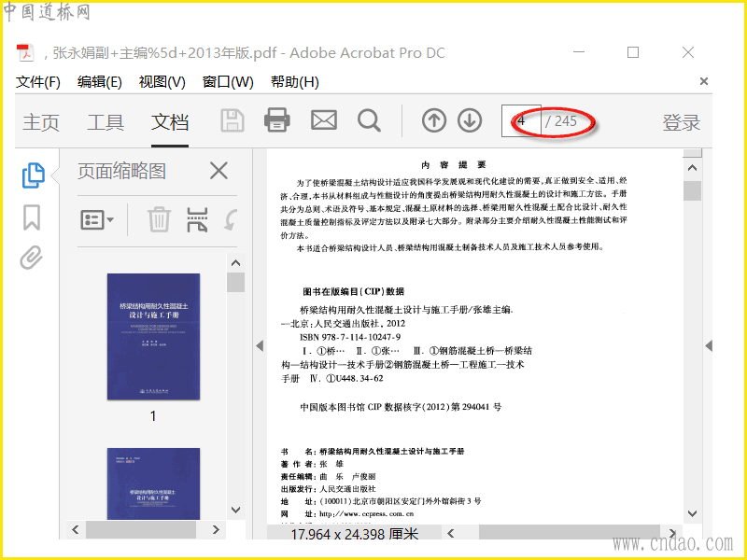Close the 页面缩略图 panel

pos(218,171)
